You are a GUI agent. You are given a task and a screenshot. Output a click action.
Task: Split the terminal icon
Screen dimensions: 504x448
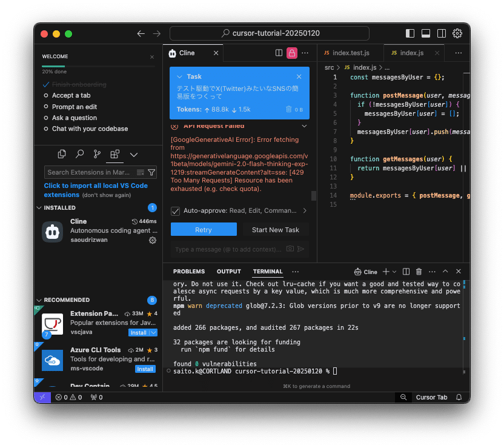pos(406,272)
